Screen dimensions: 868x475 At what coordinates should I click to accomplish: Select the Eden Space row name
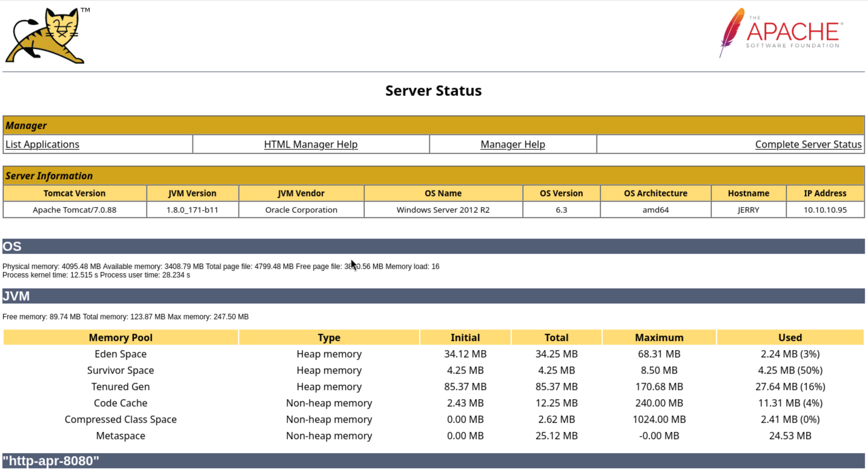(120, 354)
